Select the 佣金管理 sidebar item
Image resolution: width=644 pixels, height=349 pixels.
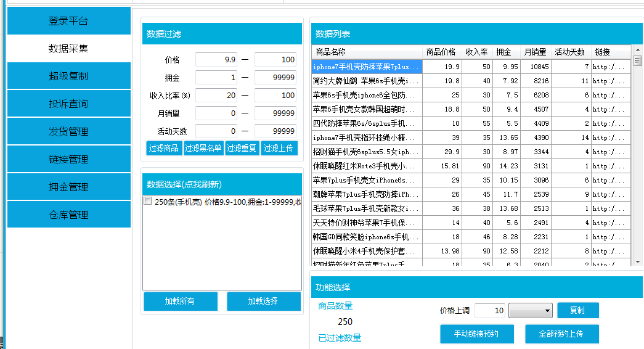point(68,187)
